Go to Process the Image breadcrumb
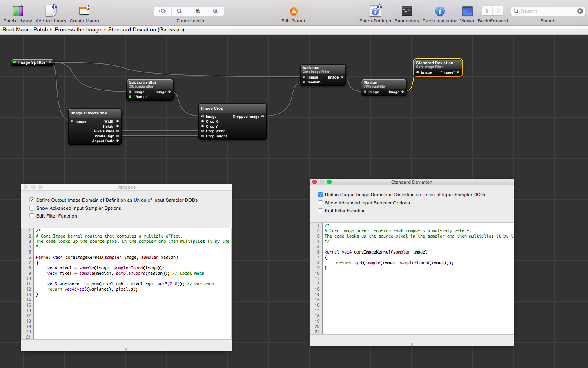 tap(78, 29)
